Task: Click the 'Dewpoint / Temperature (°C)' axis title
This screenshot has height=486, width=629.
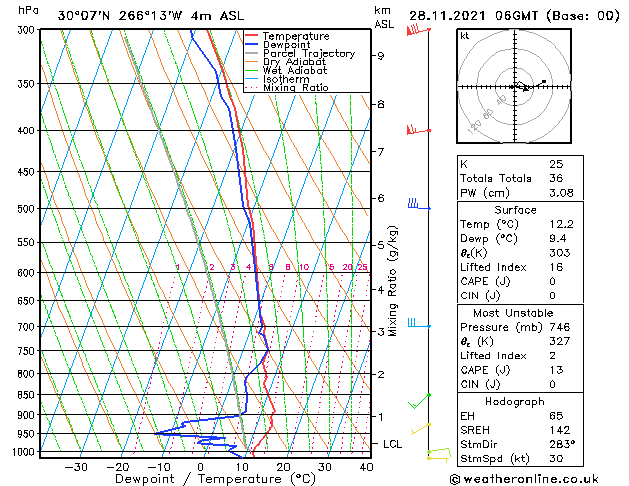Action: tap(215, 479)
